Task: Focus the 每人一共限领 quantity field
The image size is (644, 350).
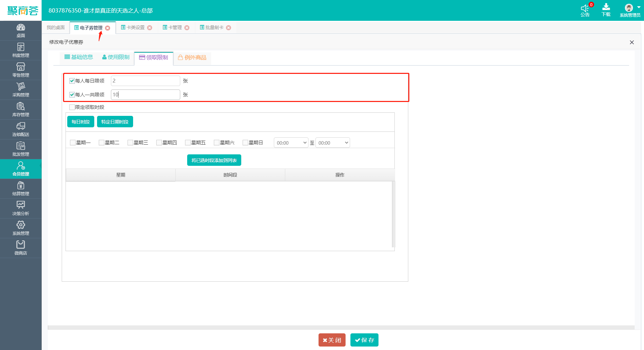Action: tap(146, 95)
